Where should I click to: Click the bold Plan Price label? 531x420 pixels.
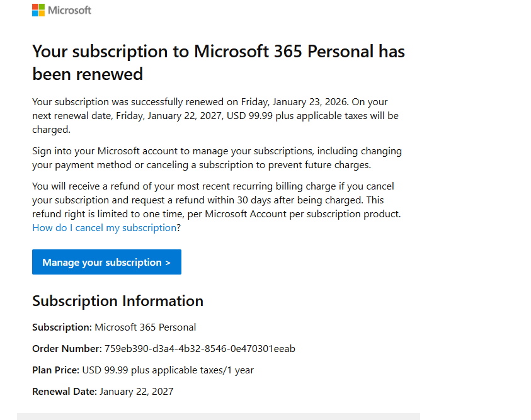click(x=56, y=370)
